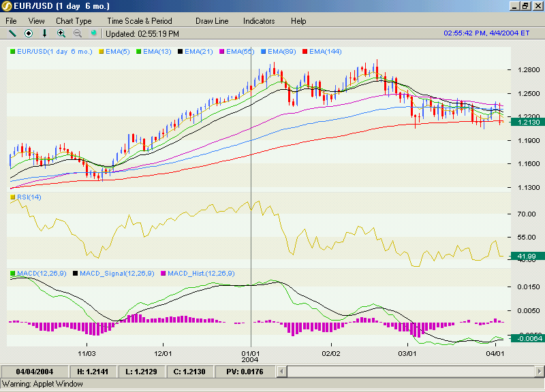545x392 pixels.
Task: Expand the Indicators menu
Action: (259, 21)
